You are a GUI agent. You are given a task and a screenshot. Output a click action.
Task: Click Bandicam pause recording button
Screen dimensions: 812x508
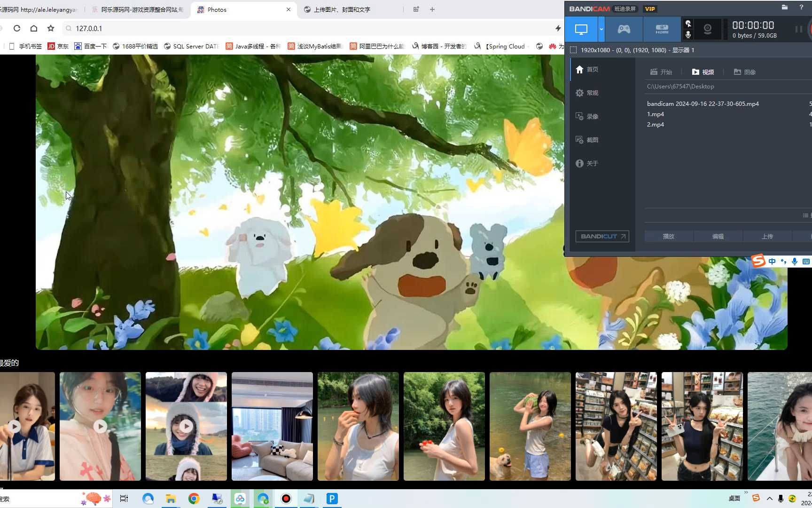pyautogui.click(x=798, y=29)
